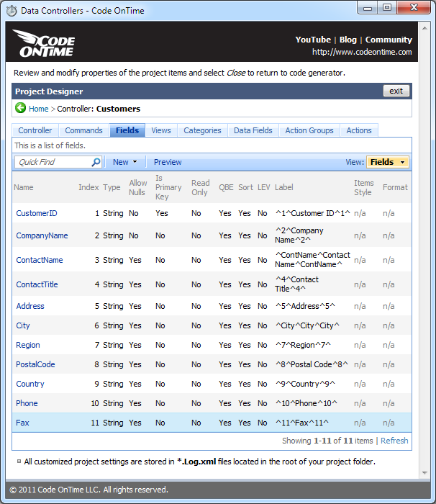Go to the Home breadcrumb link

pyautogui.click(x=39, y=109)
